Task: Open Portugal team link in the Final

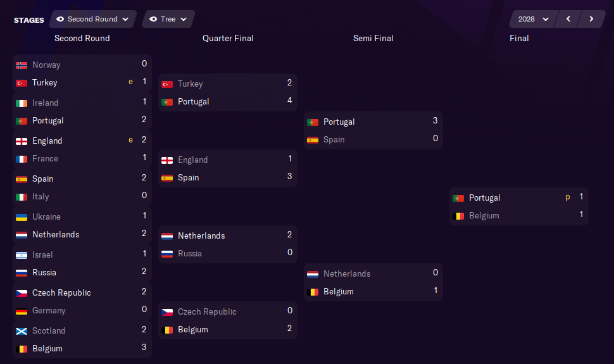Action: [484, 198]
